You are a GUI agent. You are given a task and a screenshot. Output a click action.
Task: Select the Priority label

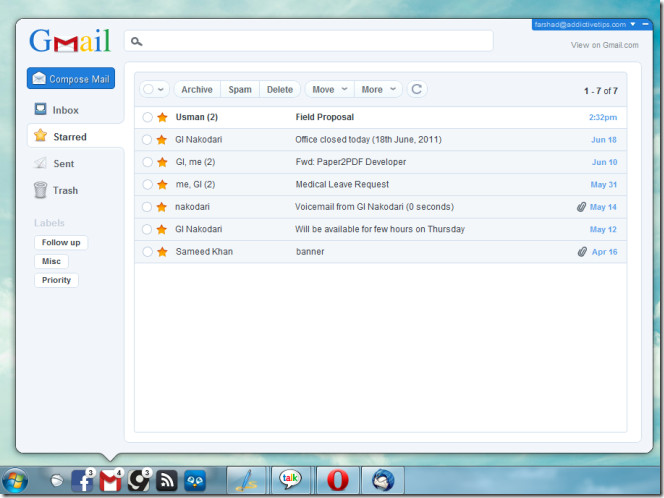click(56, 280)
